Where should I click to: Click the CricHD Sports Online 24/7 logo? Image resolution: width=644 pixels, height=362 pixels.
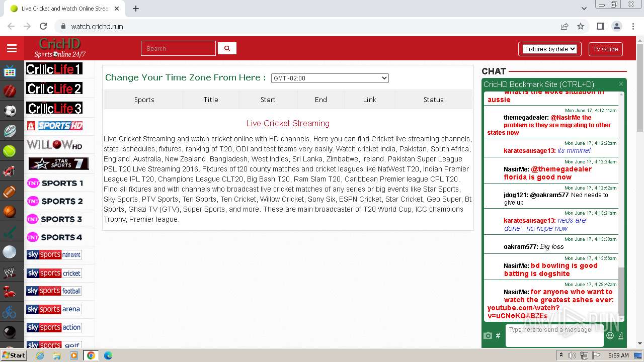[60, 48]
